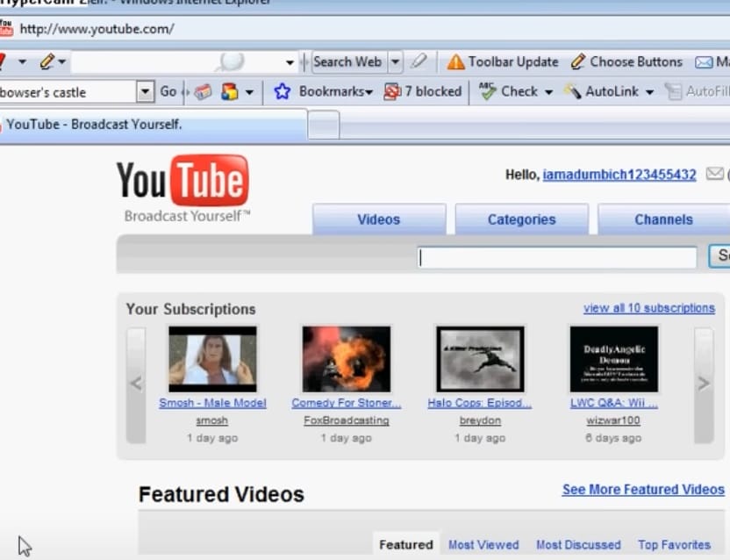Click the bowser's castle search box
Screen dimensions: 730x560
(x=68, y=92)
